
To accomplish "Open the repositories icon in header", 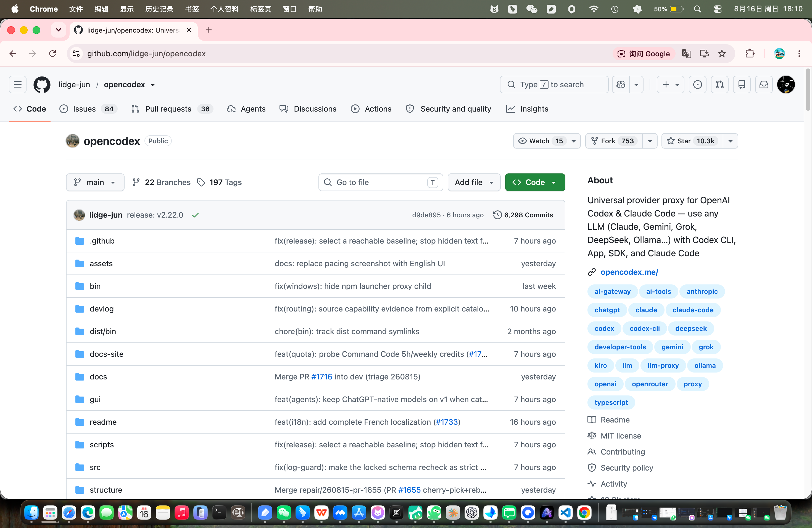I will pyautogui.click(x=742, y=85).
